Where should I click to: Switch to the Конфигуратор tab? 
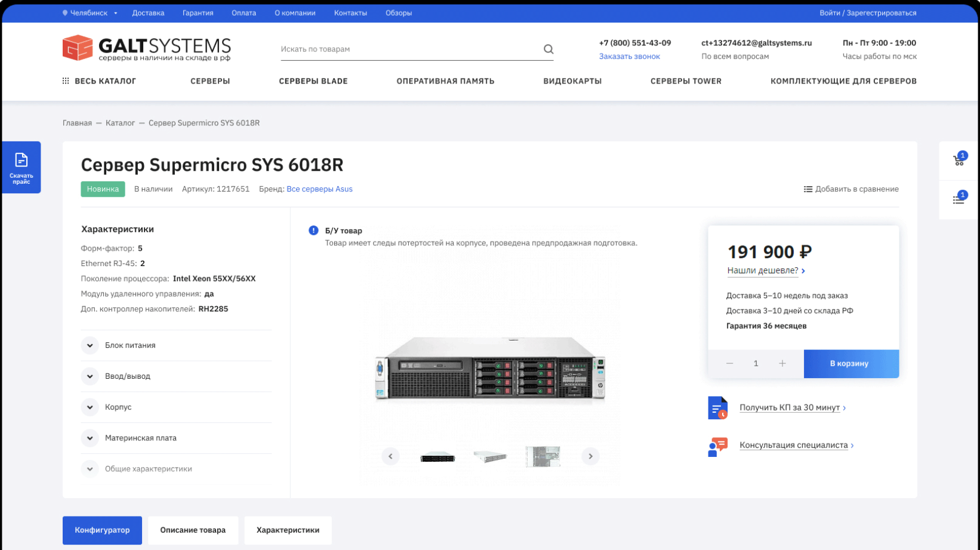click(102, 530)
